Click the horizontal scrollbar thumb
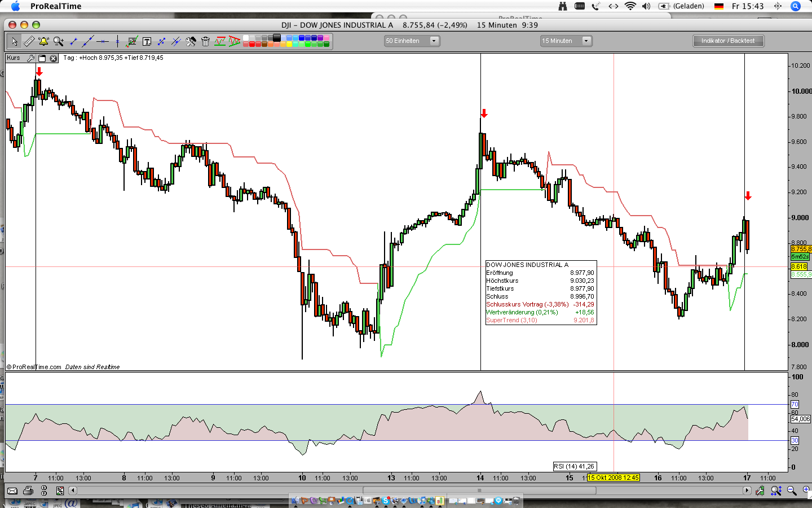The width and height of the screenshot is (812, 508). (479, 491)
